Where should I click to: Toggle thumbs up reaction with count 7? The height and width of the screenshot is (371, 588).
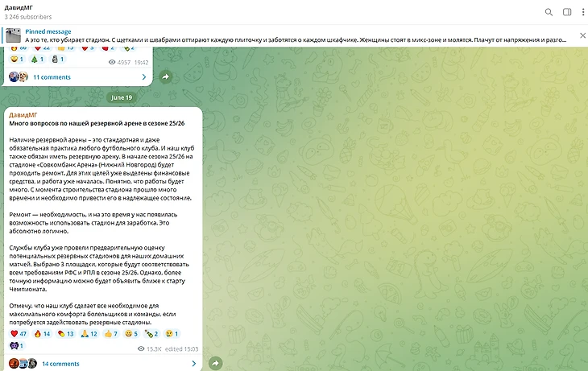[111, 333]
